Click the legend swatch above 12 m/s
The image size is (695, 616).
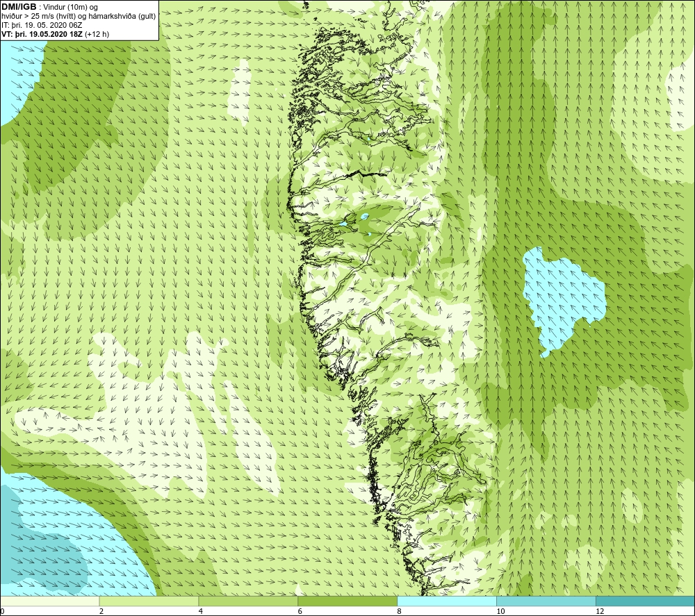point(646,601)
